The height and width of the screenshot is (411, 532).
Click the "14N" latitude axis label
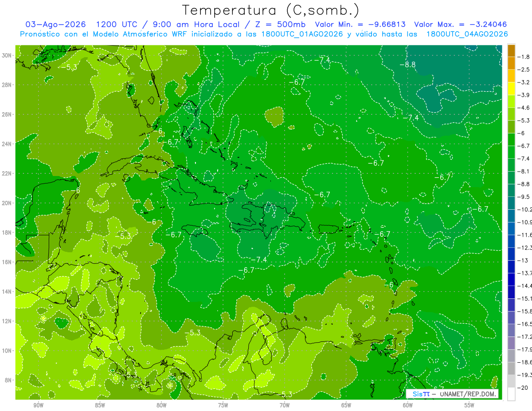pyautogui.click(x=6, y=292)
